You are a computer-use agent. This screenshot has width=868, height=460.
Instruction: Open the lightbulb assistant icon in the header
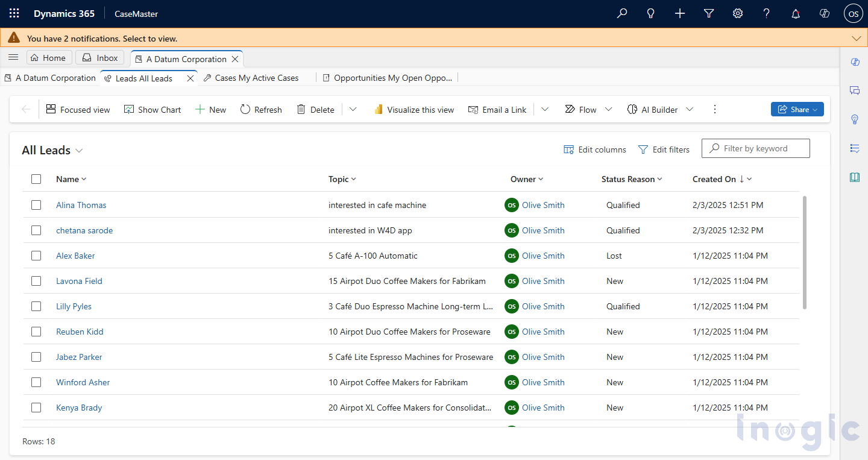click(x=651, y=13)
